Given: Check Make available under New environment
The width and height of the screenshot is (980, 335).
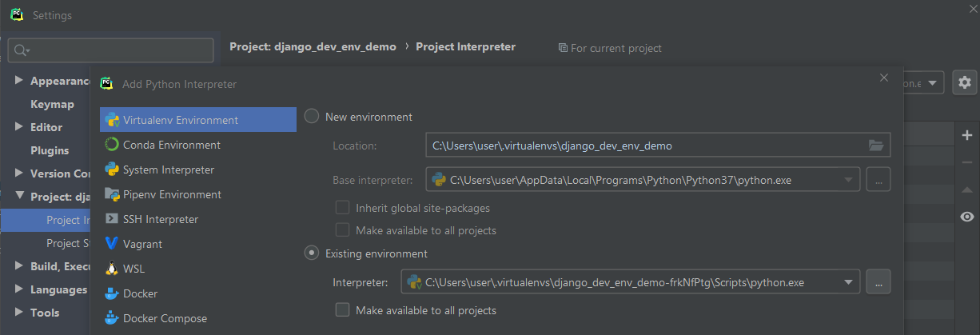Looking at the screenshot, I should (x=343, y=230).
